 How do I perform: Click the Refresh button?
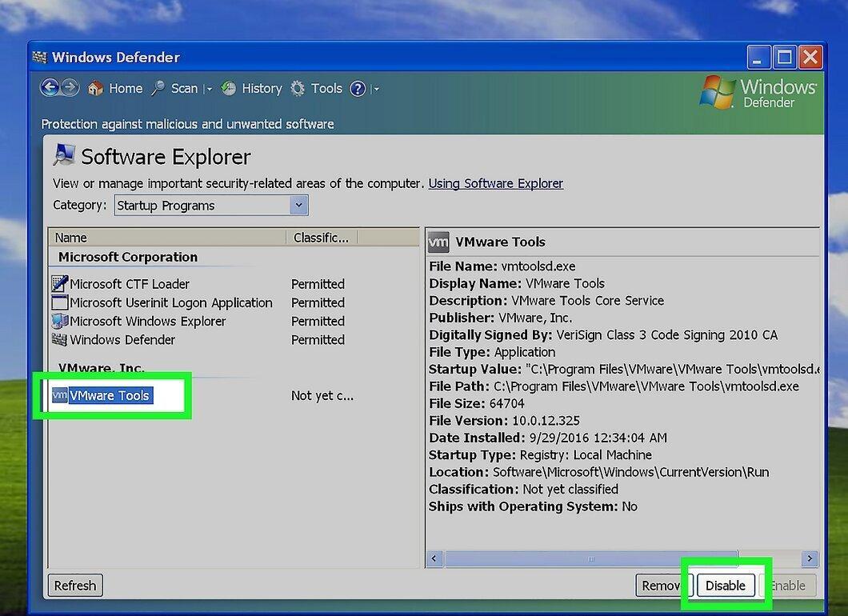click(75, 585)
